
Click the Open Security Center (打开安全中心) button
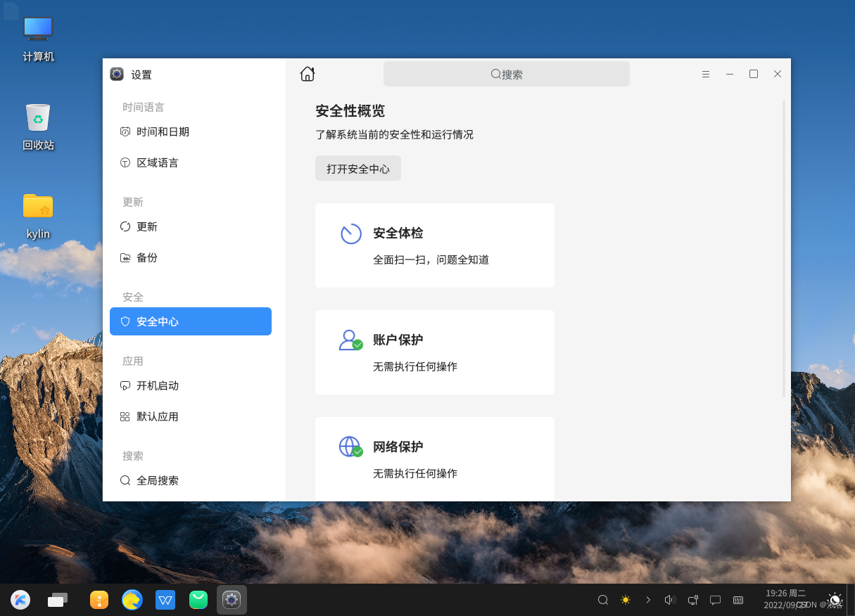[357, 168]
